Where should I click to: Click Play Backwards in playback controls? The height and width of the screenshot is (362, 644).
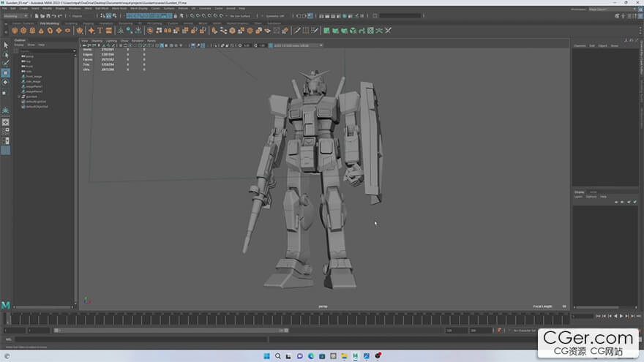click(x=615, y=316)
